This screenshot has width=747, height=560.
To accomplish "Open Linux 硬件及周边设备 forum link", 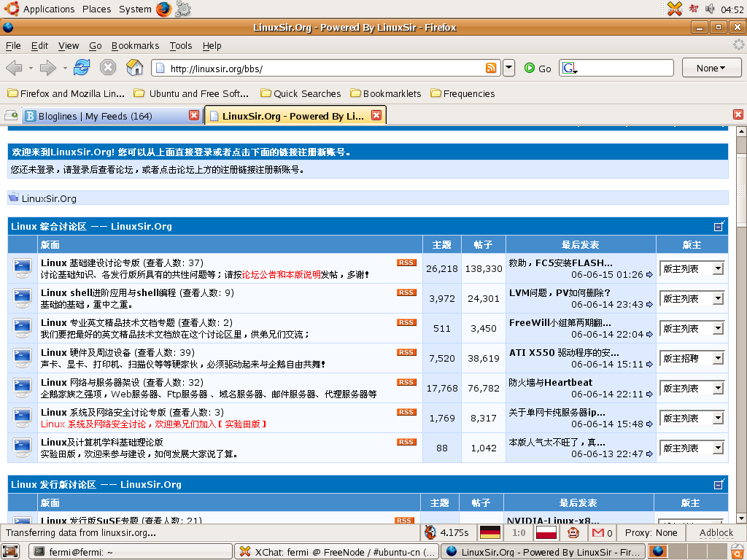I will pyautogui.click(x=86, y=353).
